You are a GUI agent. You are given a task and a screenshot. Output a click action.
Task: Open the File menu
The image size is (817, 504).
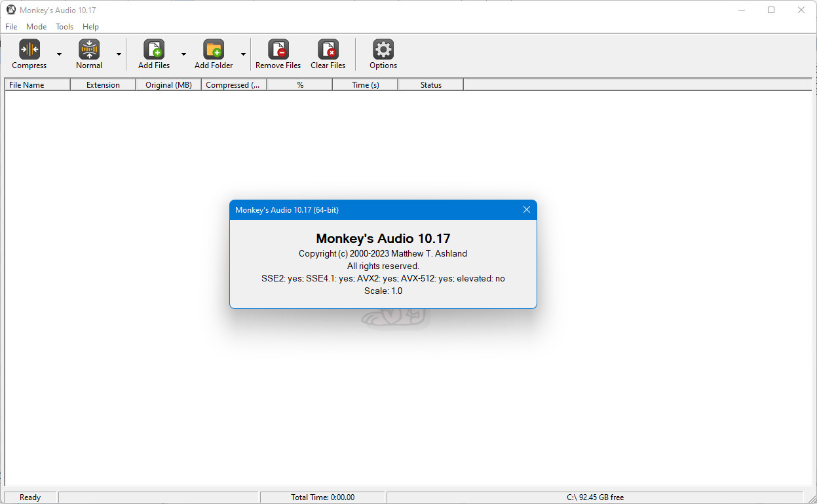click(x=11, y=27)
